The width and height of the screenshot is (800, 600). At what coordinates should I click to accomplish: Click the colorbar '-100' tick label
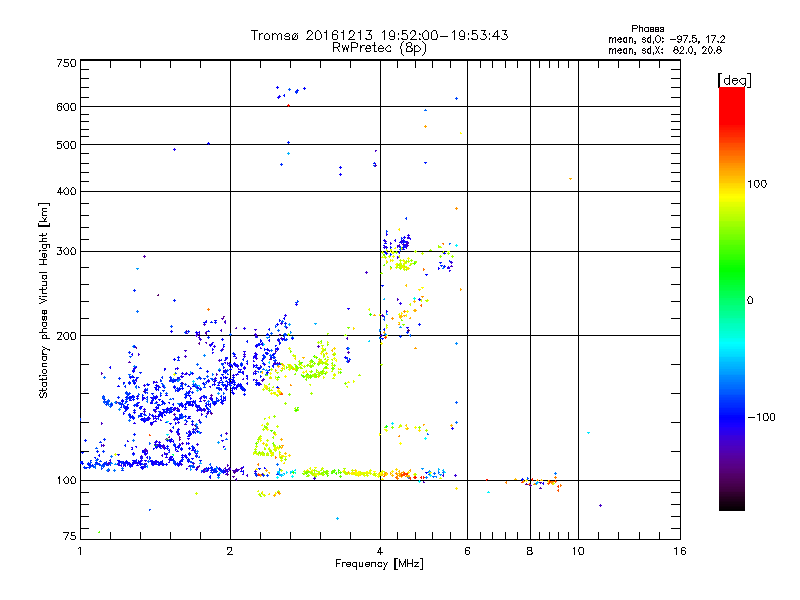(761, 417)
